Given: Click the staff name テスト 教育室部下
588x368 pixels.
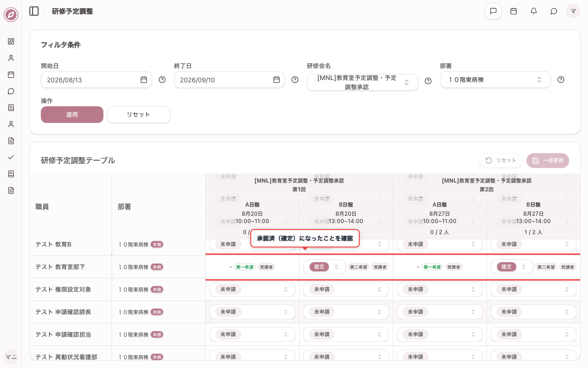Looking at the screenshot, I should click(60, 267).
